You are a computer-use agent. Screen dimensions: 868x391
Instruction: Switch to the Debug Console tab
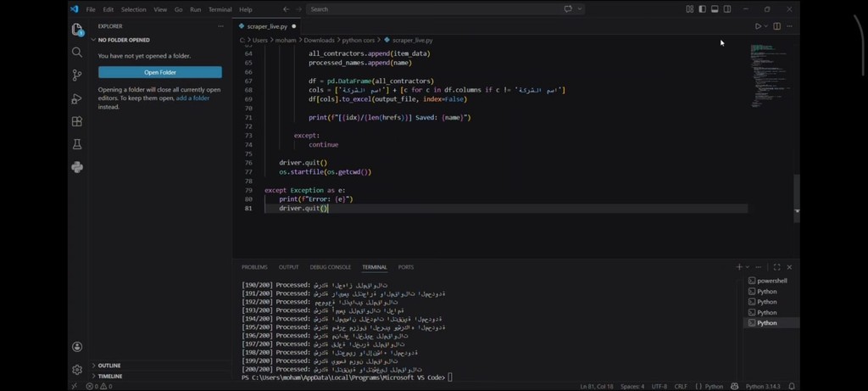330,267
